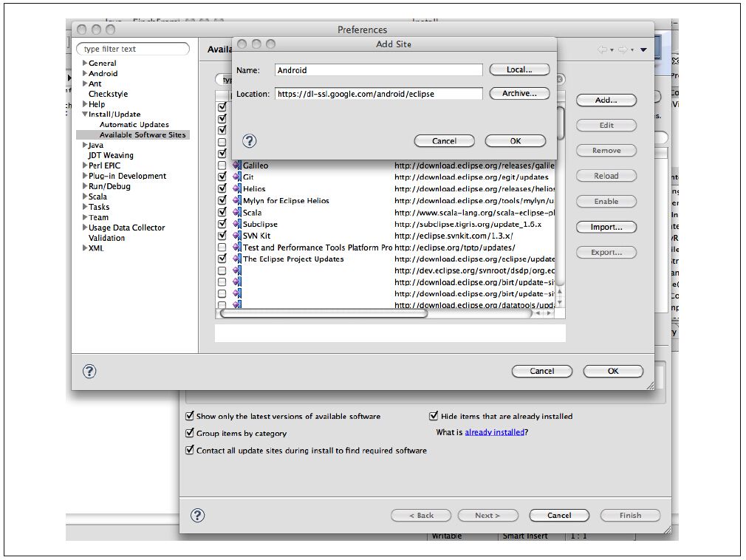Open the already installed link
This screenshot has height=560, width=746.
click(x=494, y=432)
